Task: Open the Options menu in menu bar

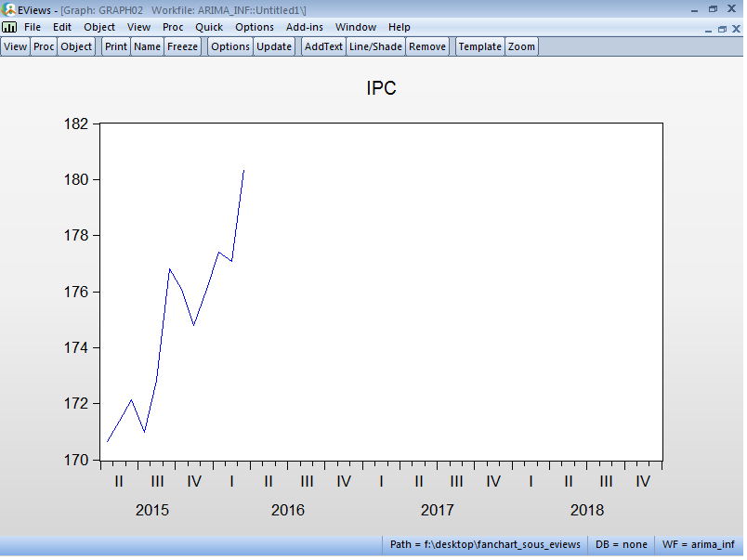Action: coord(255,27)
